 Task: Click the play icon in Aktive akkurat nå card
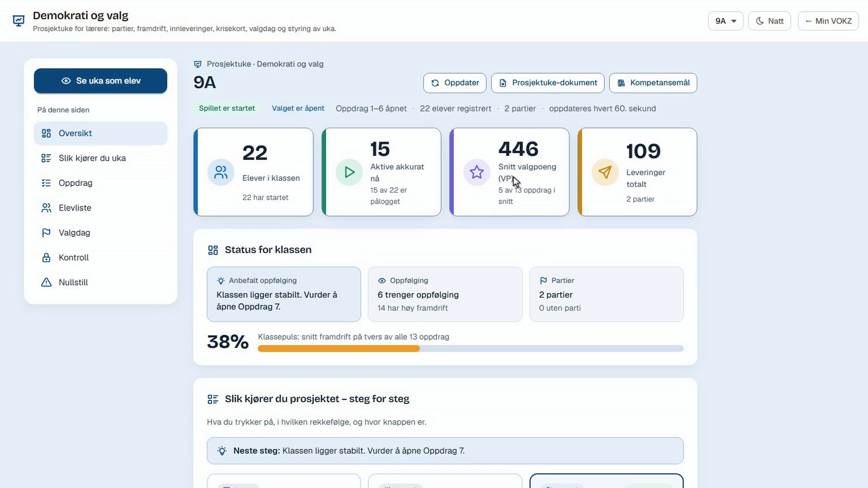pyautogui.click(x=349, y=172)
